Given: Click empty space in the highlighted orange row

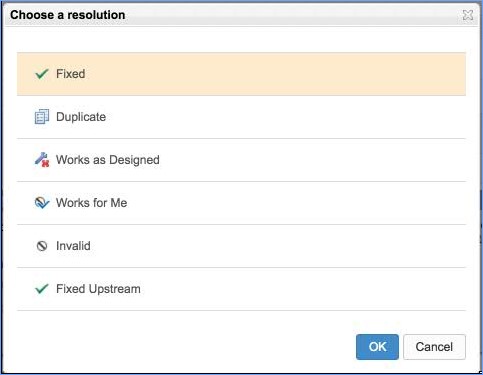Looking at the screenshot, I should pos(273,74).
